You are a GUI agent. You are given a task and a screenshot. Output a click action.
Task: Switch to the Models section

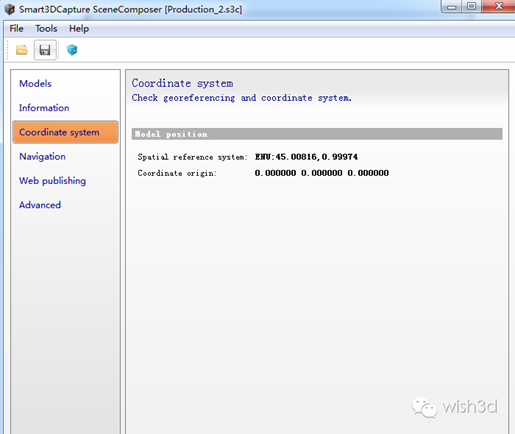pos(35,83)
